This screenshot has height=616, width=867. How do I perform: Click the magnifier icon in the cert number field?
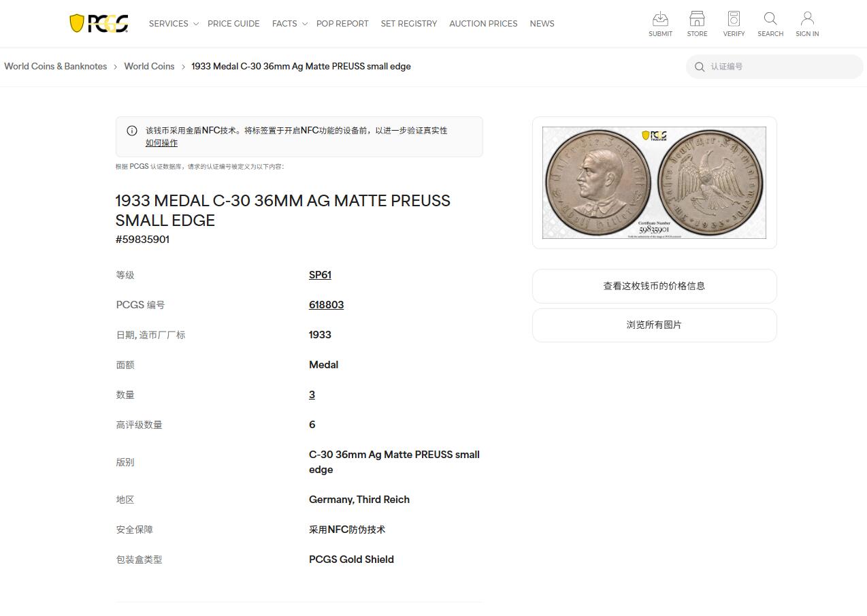point(700,67)
